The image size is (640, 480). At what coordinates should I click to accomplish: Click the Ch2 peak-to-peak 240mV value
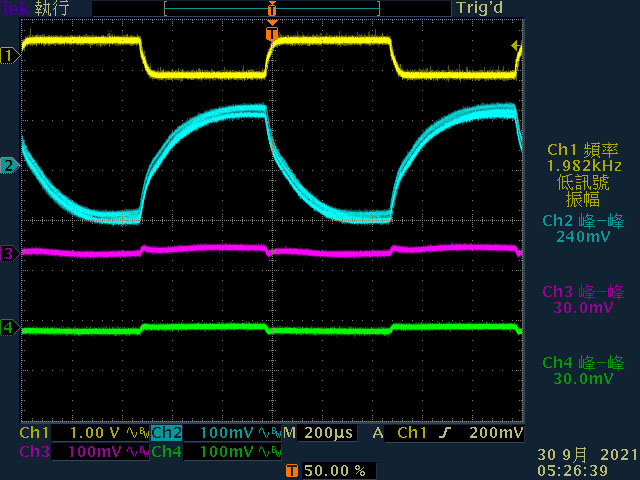point(583,236)
